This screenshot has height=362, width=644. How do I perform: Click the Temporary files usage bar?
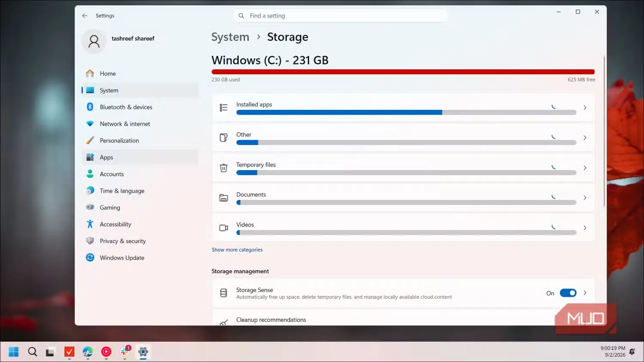(x=406, y=172)
